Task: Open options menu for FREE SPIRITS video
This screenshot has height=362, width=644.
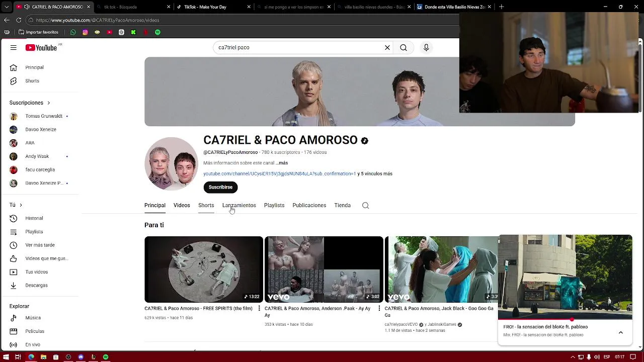Action: pyautogui.click(x=259, y=308)
